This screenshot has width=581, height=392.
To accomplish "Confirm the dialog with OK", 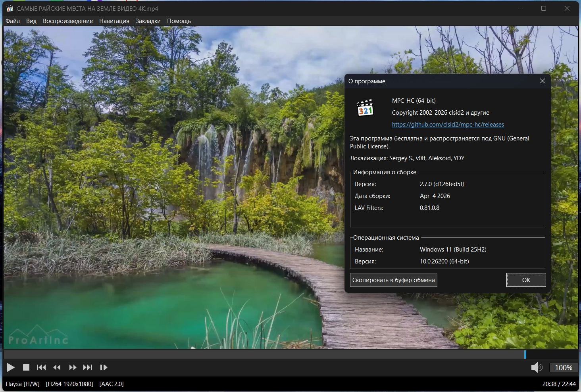I will (x=526, y=280).
